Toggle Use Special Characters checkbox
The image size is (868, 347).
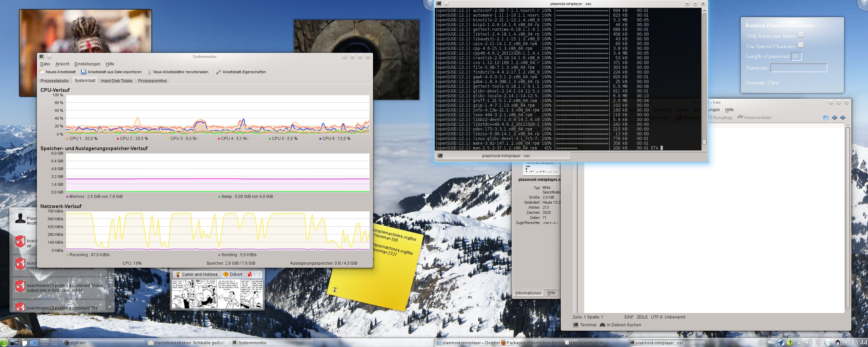tap(801, 45)
